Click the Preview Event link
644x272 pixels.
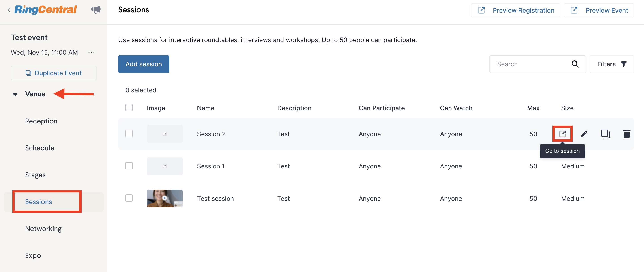click(x=599, y=10)
